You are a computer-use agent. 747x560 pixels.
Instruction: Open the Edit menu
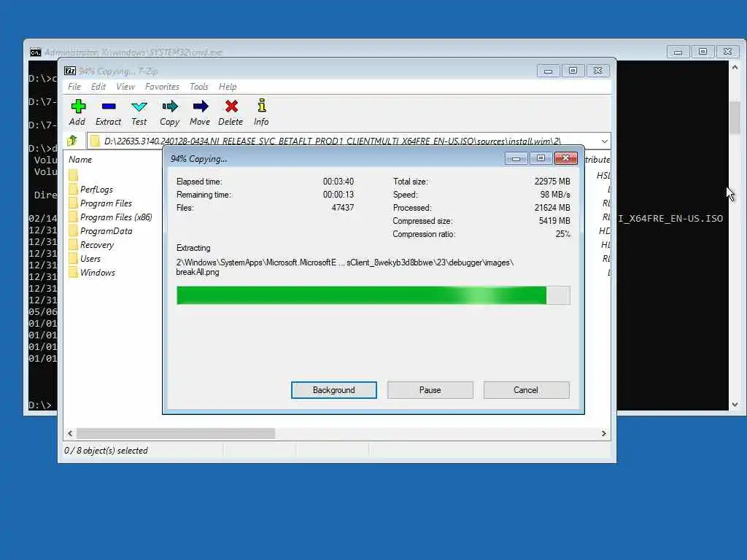click(98, 87)
